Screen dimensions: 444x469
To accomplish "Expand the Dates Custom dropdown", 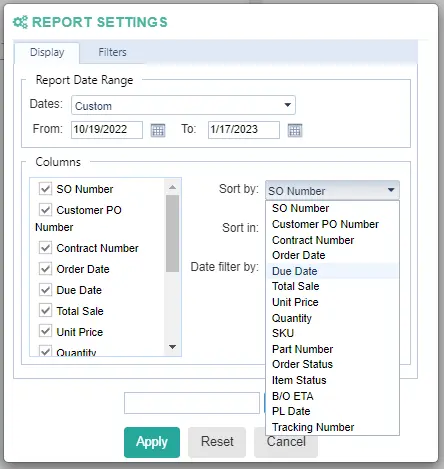I will click(x=183, y=105).
